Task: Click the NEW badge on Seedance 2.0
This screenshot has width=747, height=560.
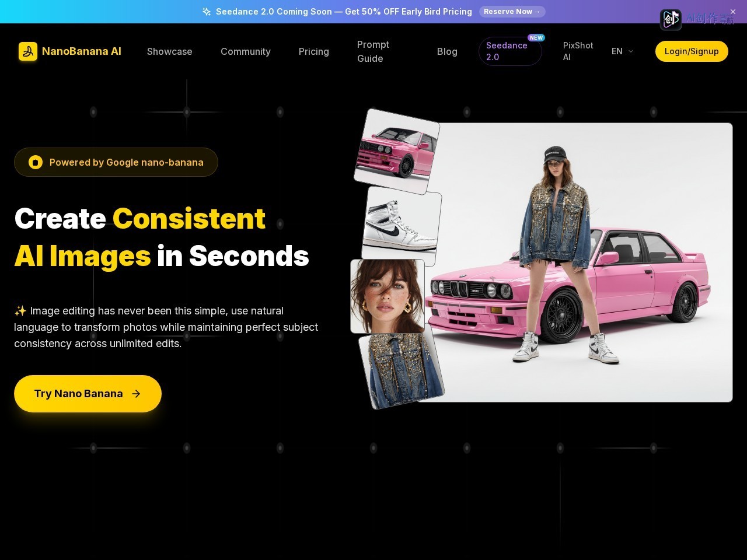Action: pyautogui.click(x=536, y=37)
